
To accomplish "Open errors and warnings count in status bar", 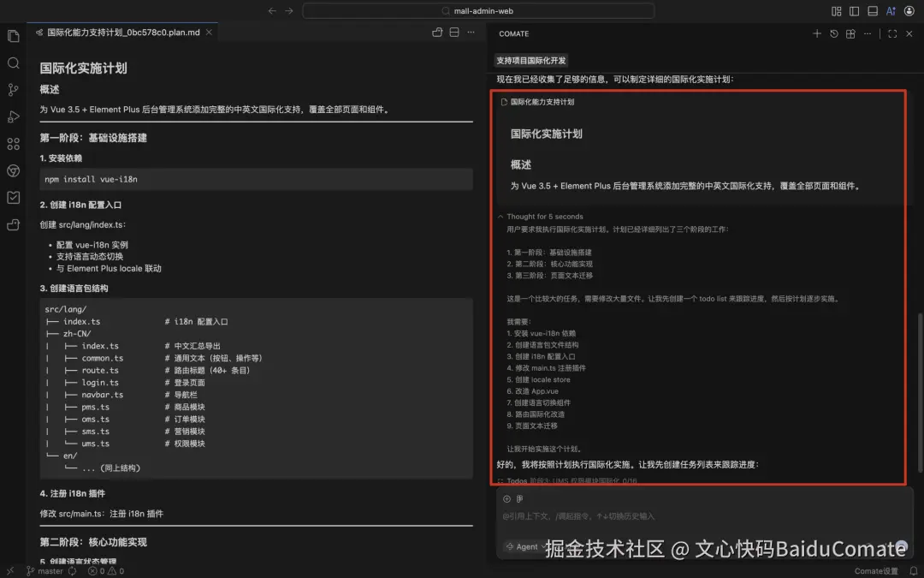I will [x=106, y=571].
